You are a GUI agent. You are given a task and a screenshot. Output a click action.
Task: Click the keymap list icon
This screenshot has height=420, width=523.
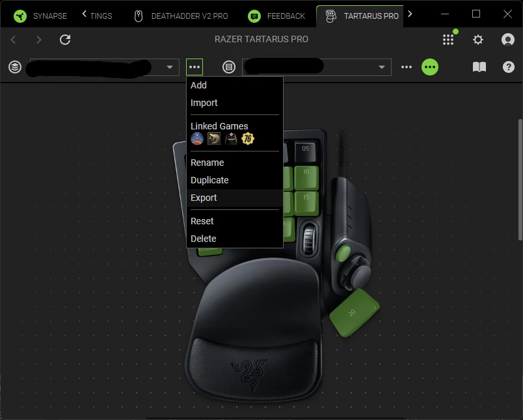tap(229, 67)
